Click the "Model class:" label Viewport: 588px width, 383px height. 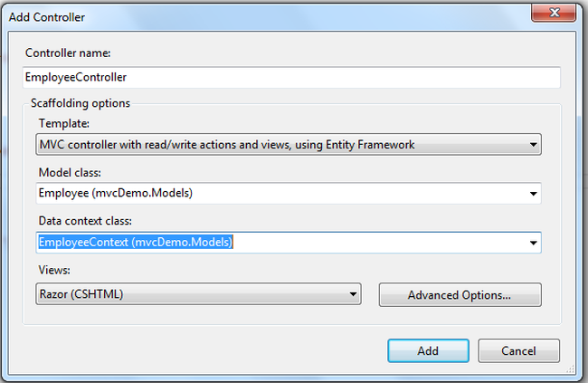click(x=69, y=172)
